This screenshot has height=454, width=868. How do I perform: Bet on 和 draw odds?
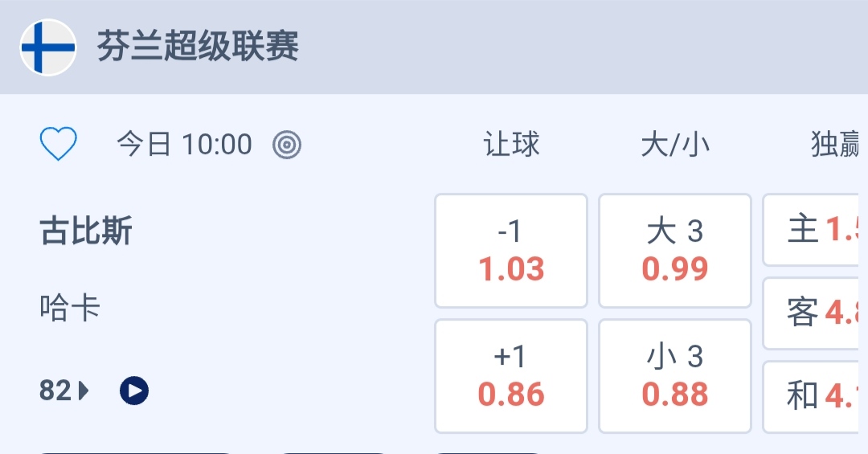(815, 396)
